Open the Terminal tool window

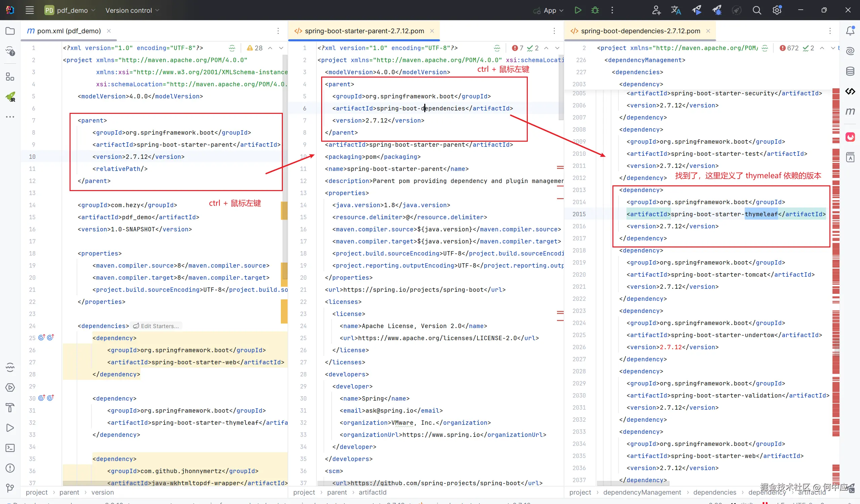[10, 448]
